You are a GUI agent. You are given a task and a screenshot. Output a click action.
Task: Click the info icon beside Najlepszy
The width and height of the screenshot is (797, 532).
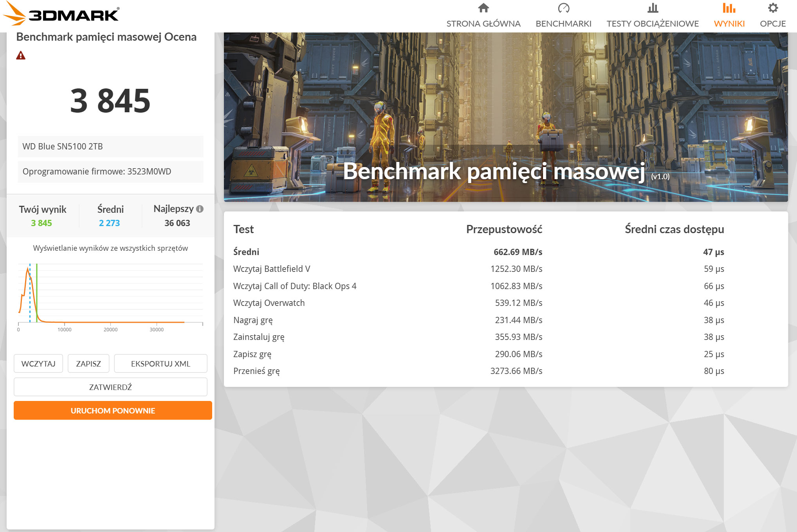200,209
